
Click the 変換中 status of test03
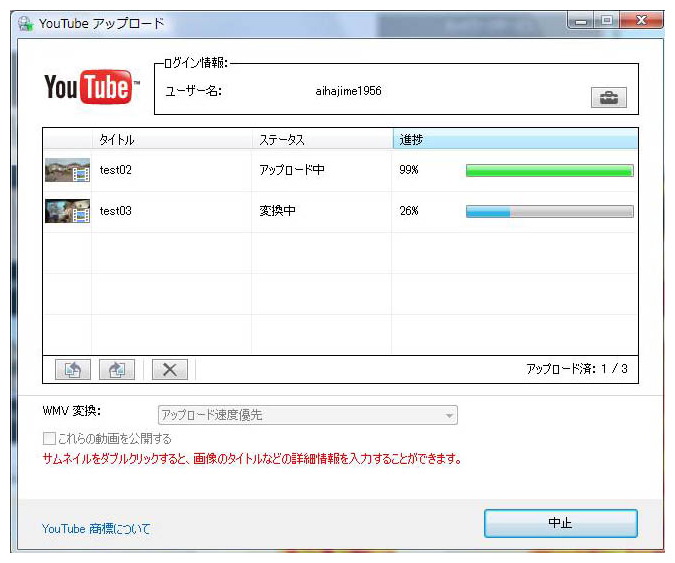[x=279, y=211]
